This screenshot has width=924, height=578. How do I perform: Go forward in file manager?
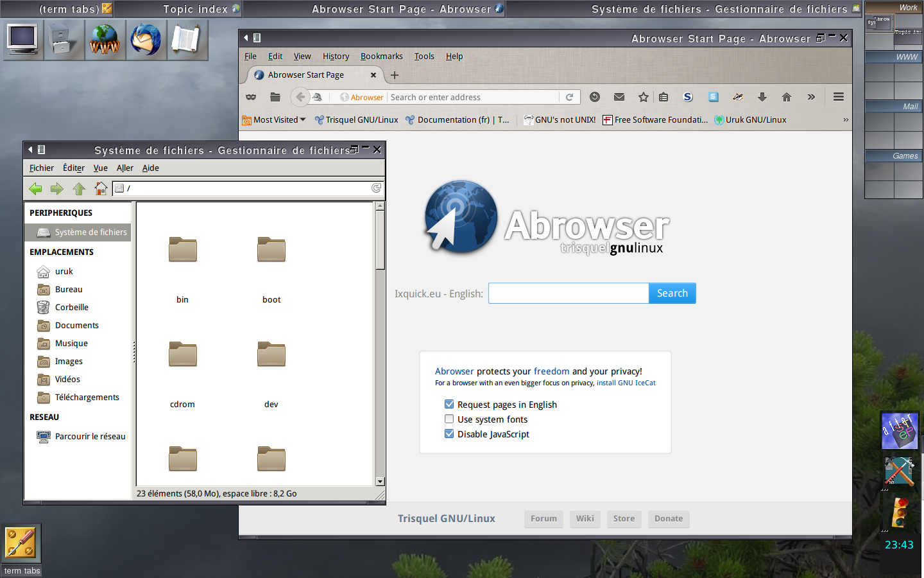click(x=57, y=188)
